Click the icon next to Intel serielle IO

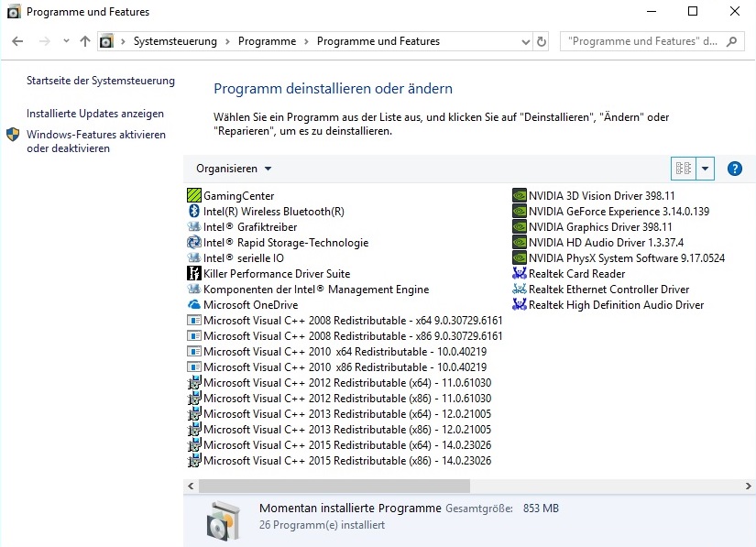[x=194, y=257]
